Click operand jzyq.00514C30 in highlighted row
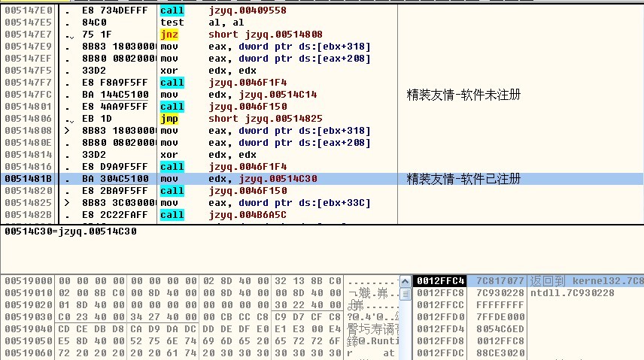Screen dimensions: 644x360 278,179
